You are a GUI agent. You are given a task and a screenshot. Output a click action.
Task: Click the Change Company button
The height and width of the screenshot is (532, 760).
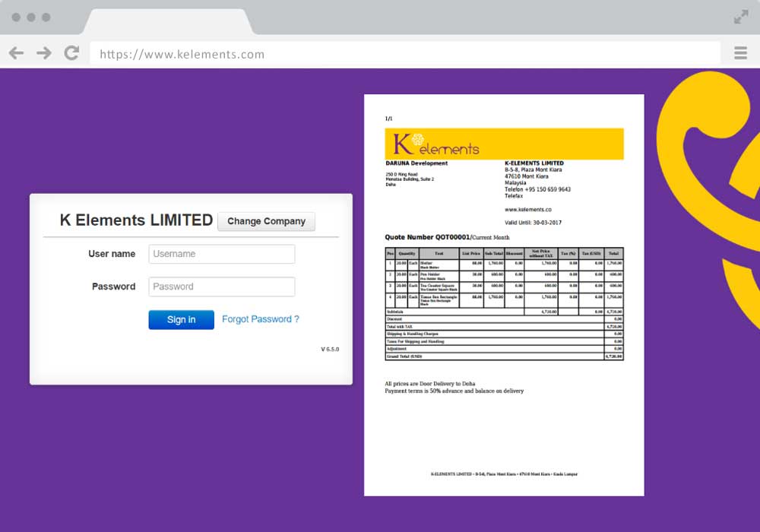266,221
